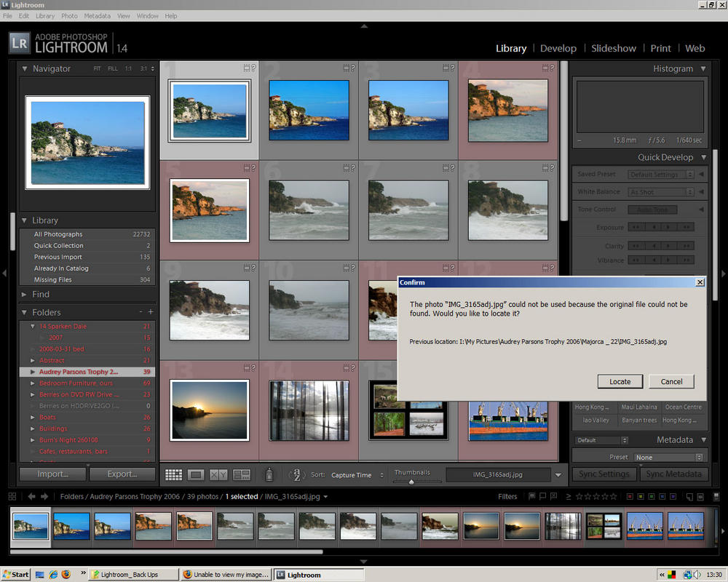Go back using filmstrip left arrow
Image resolution: width=728 pixels, height=582 pixels.
(x=31, y=497)
